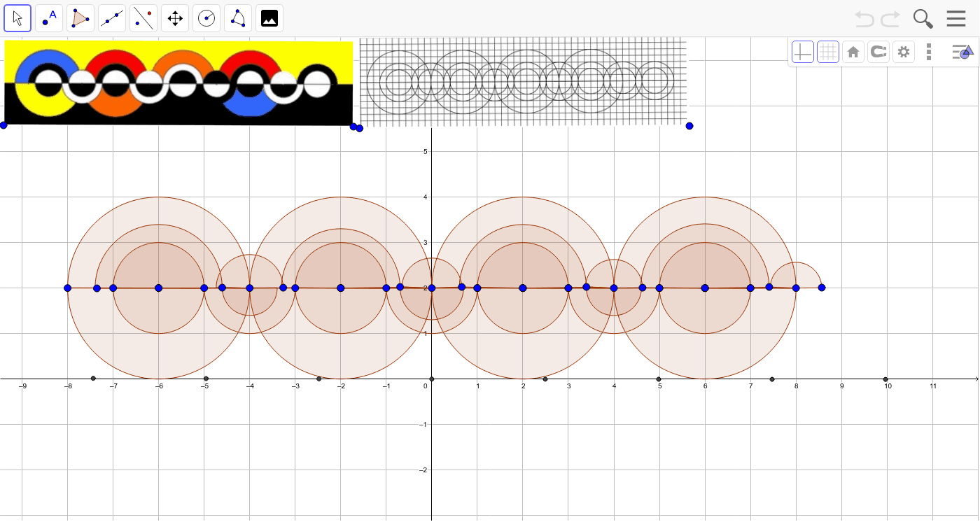Select the Move Graphics View tool
This screenshot has height=522, width=980.
(x=175, y=18)
